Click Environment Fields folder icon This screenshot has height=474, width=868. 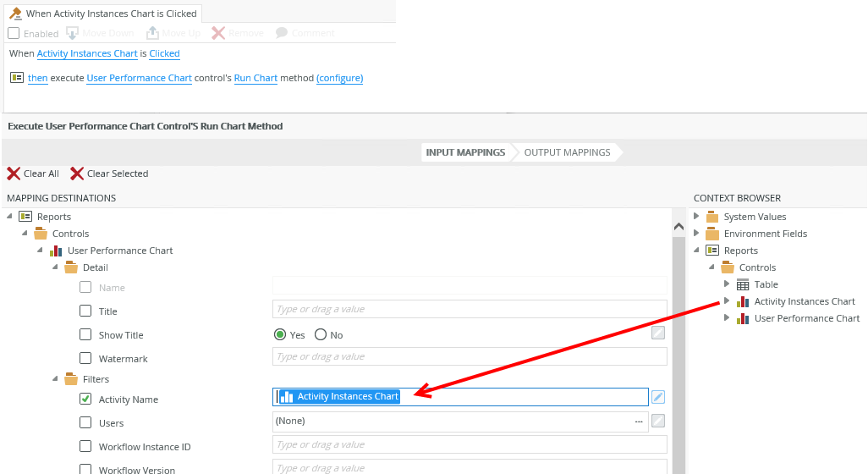click(x=711, y=233)
